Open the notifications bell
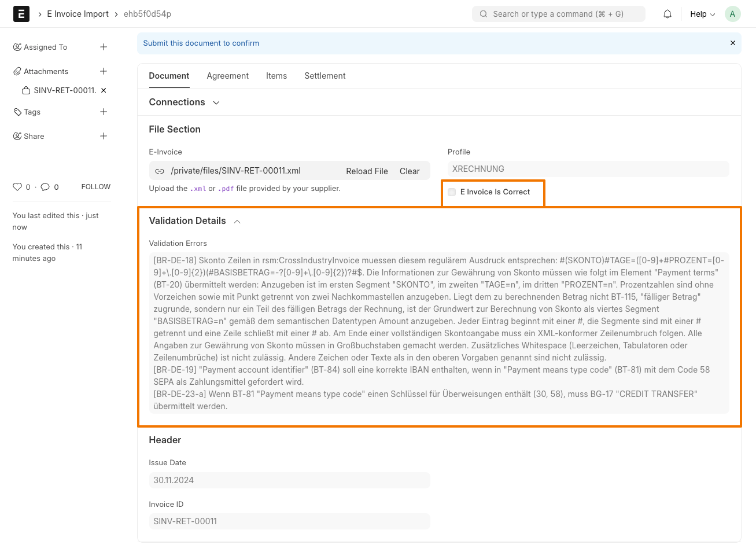 coord(668,14)
